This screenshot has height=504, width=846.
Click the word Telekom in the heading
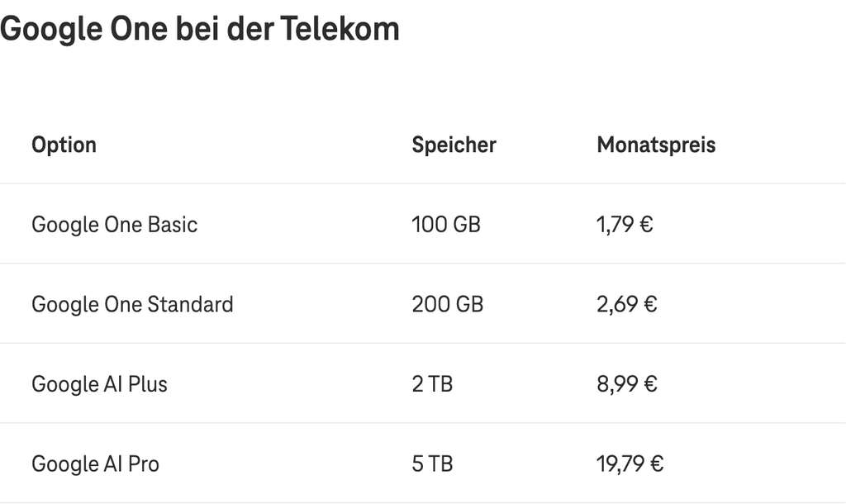click(x=340, y=28)
